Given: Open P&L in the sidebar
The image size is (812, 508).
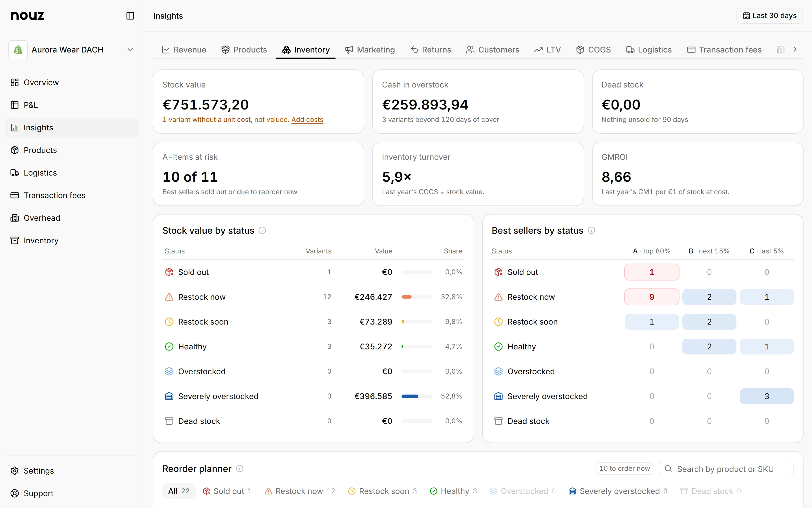Looking at the screenshot, I should pos(72,105).
